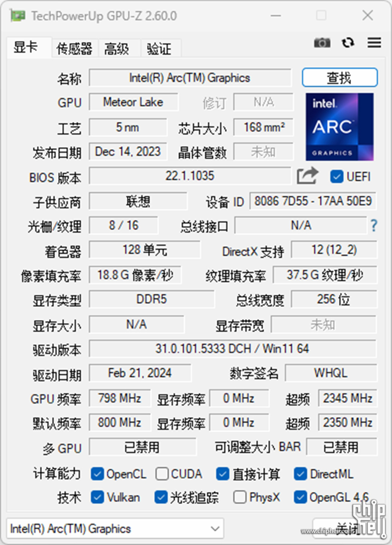Open the hamburger menu icon
Image resolution: width=392 pixels, height=545 pixels.
(x=374, y=42)
